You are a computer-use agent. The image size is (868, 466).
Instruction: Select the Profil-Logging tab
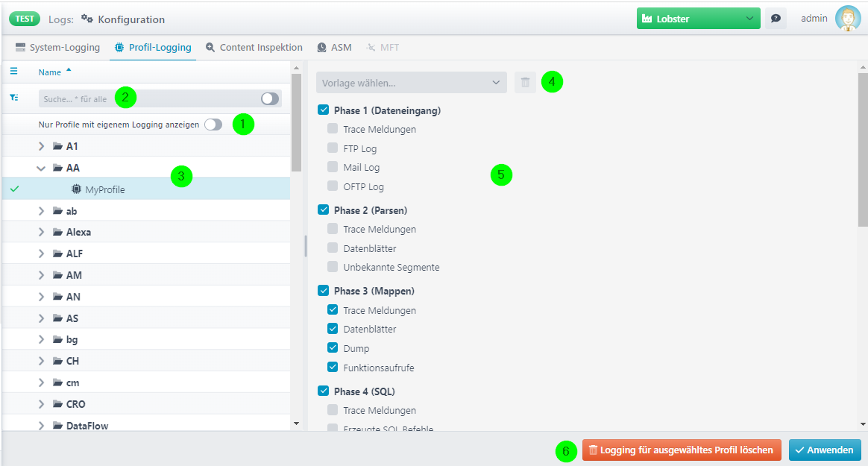click(153, 48)
